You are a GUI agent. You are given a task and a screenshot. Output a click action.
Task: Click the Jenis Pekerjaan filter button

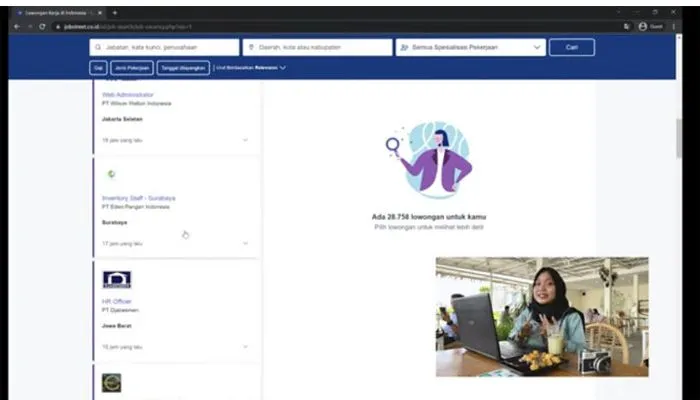132,68
